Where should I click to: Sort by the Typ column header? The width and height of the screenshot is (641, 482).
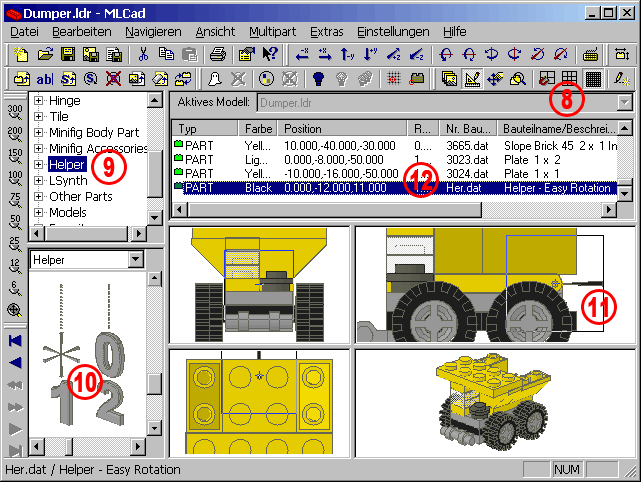click(x=205, y=128)
